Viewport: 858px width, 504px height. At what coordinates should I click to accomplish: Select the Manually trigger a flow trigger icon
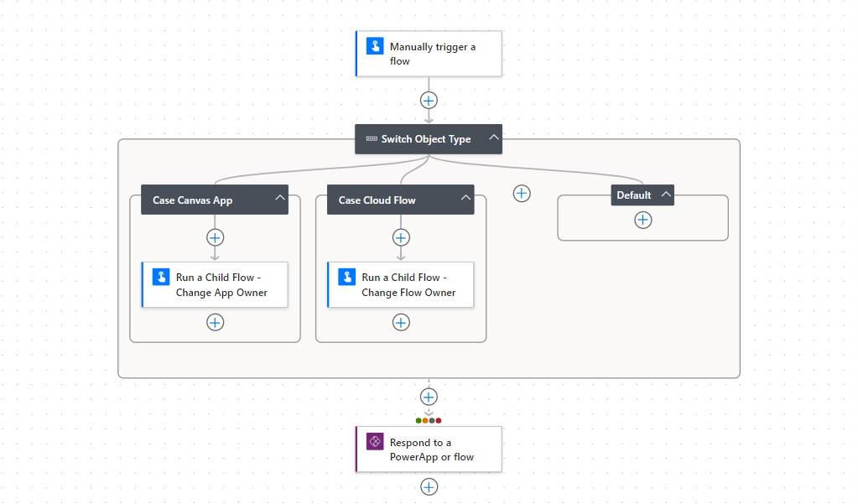point(374,46)
